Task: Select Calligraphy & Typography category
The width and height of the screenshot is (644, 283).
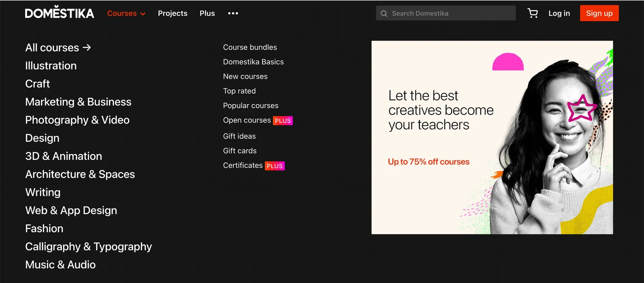Action: coord(89,247)
